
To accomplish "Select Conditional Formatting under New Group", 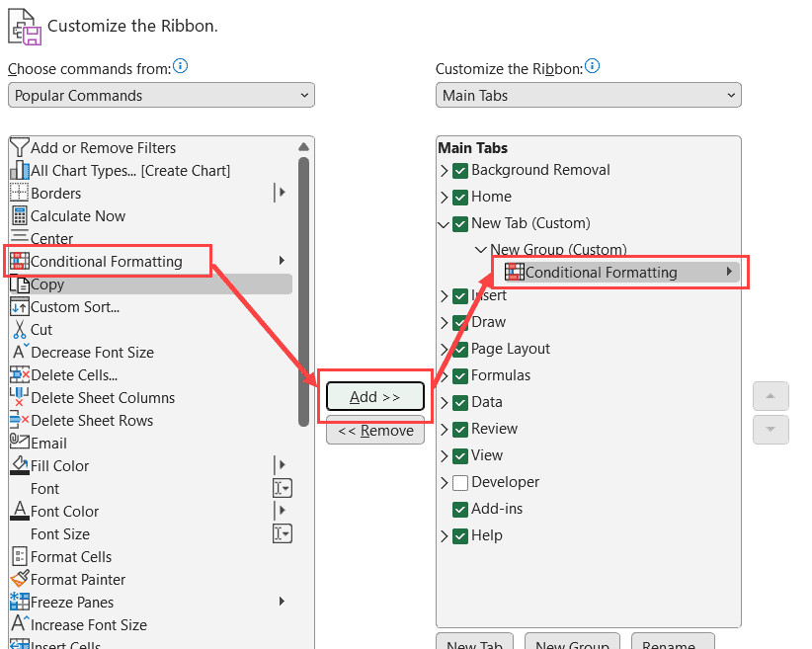I will (601, 273).
